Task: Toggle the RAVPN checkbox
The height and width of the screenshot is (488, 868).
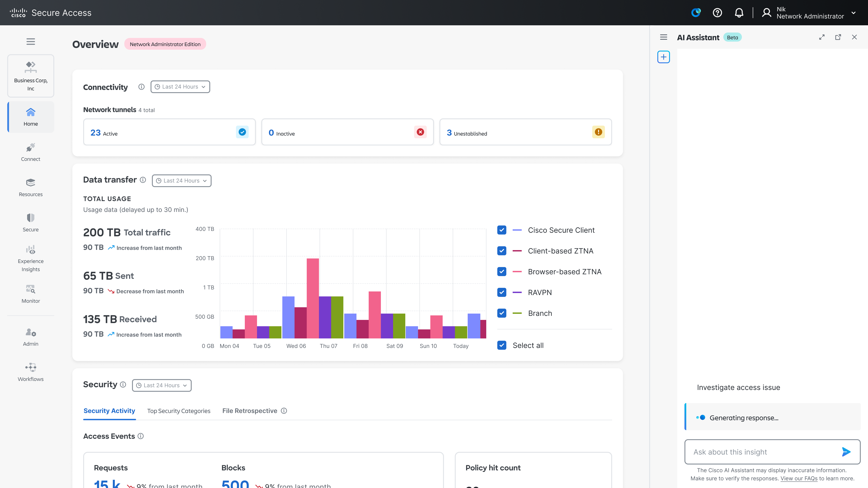Action: tap(501, 292)
